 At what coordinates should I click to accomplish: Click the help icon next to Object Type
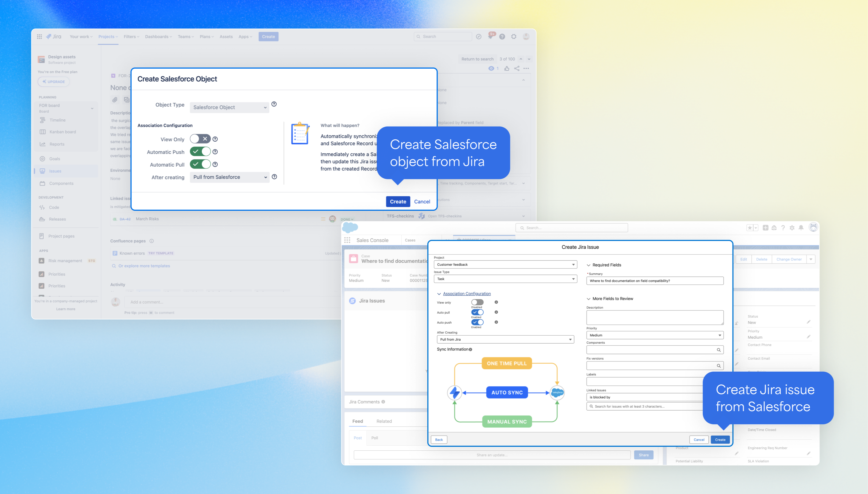[274, 104]
